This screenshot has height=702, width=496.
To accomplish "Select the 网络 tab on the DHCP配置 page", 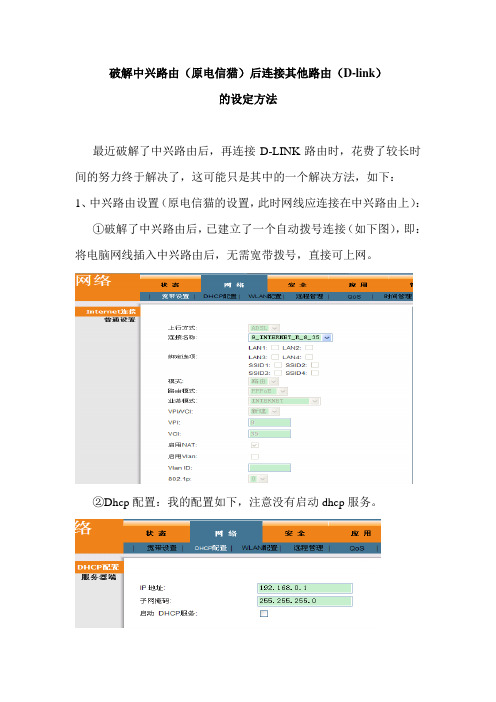I will click(x=226, y=533).
